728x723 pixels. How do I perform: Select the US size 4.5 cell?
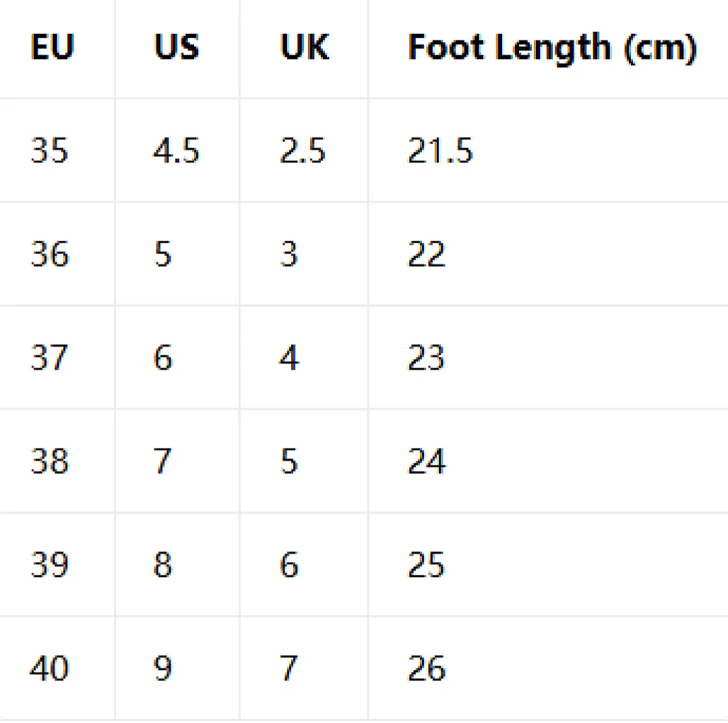[176, 150]
